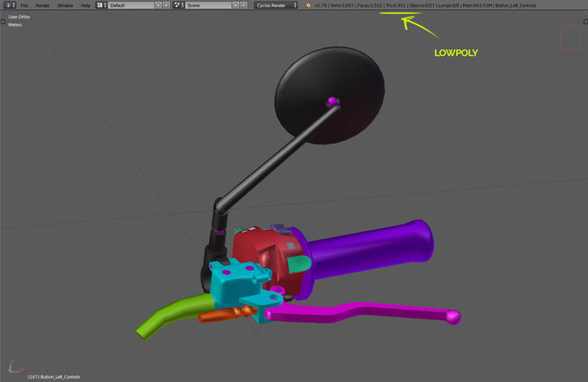Click the Lamps:0/0 statistic text
Image resolution: width=588 pixels, height=382 pixels.
[449, 5]
